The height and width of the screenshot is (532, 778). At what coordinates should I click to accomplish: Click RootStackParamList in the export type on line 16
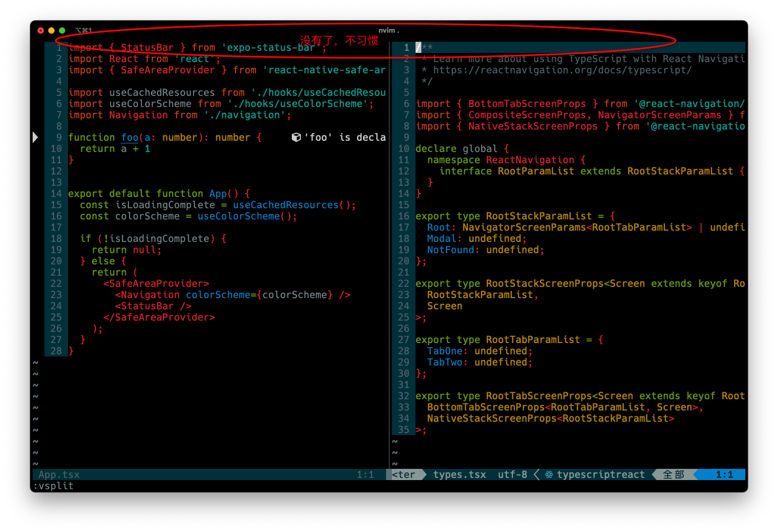click(x=539, y=216)
